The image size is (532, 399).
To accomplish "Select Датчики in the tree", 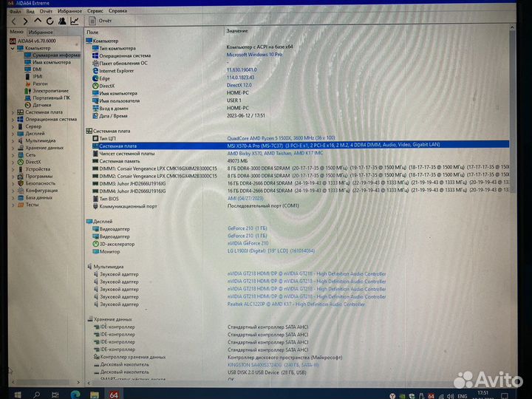I will 38,105.
